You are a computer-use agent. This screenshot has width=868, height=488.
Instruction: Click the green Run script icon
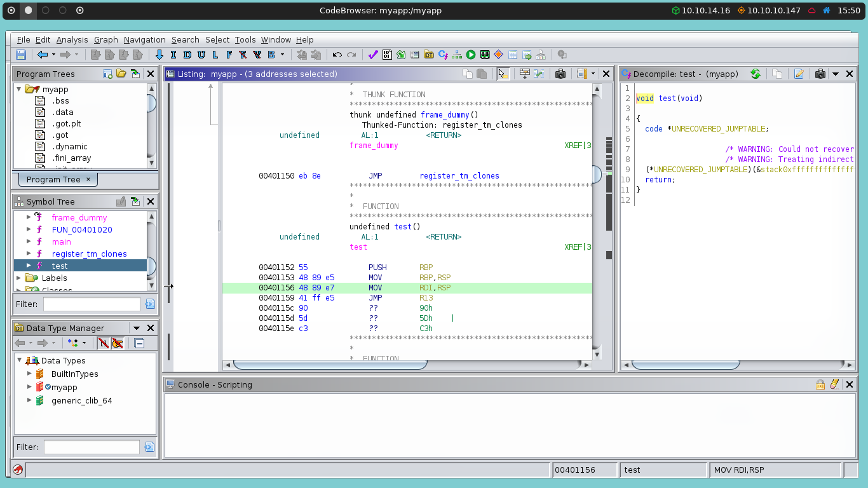[x=471, y=55]
